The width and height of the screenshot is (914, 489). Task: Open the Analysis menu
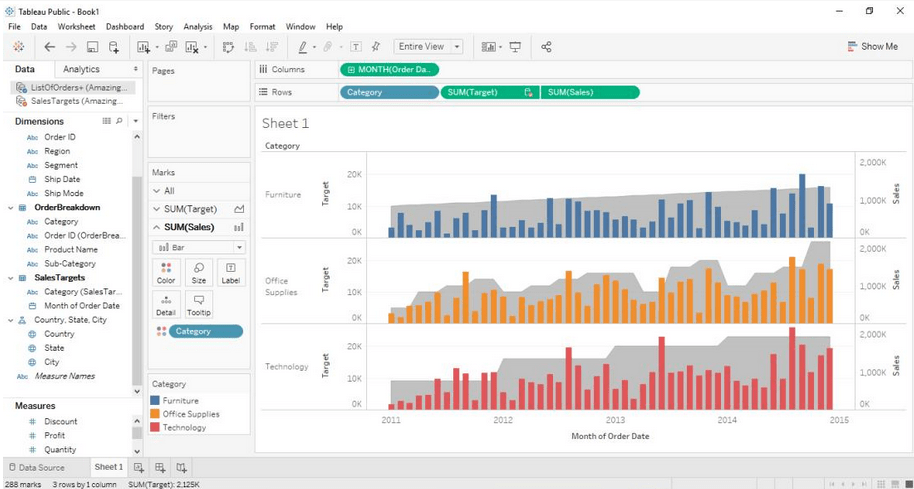pyautogui.click(x=197, y=27)
